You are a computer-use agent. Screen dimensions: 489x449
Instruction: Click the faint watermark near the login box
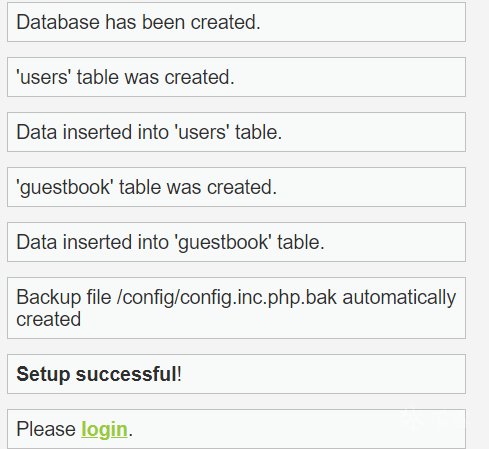click(x=433, y=419)
